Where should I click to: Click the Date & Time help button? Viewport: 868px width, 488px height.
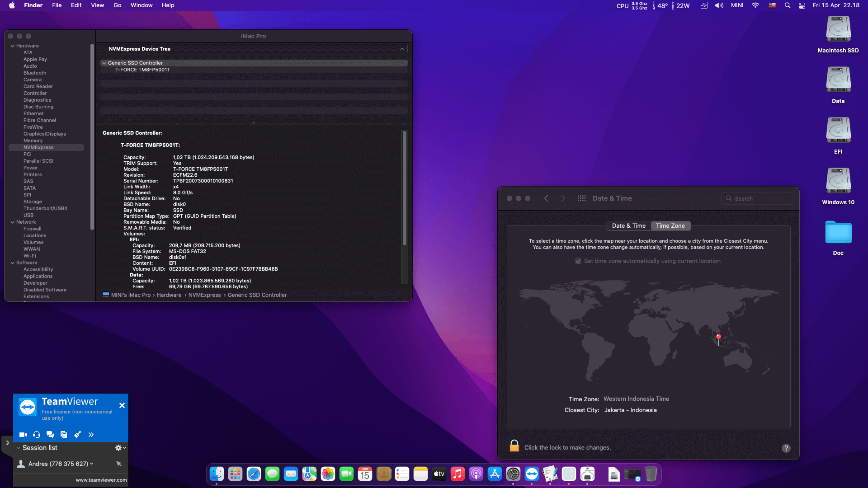click(x=786, y=448)
